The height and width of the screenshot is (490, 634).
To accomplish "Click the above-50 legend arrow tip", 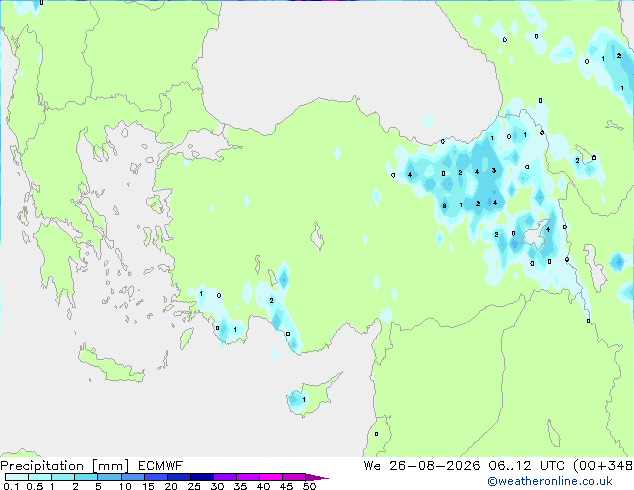I will (317, 477).
